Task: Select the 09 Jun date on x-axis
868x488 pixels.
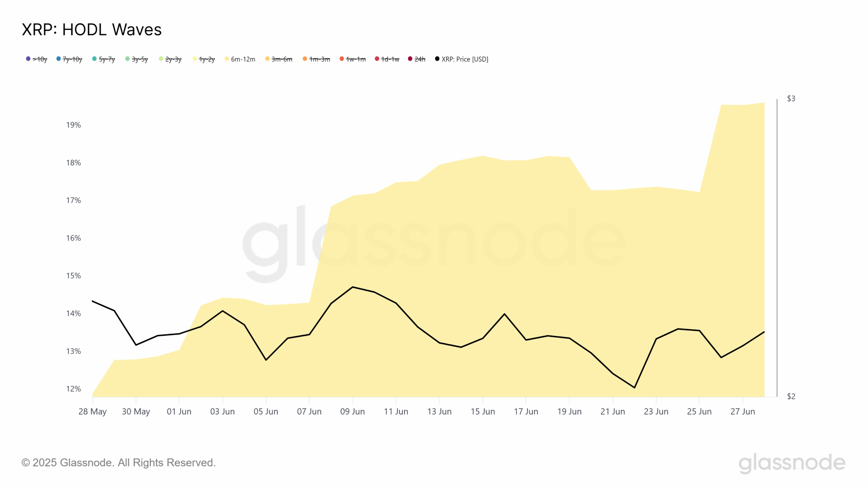Action: [x=352, y=411]
